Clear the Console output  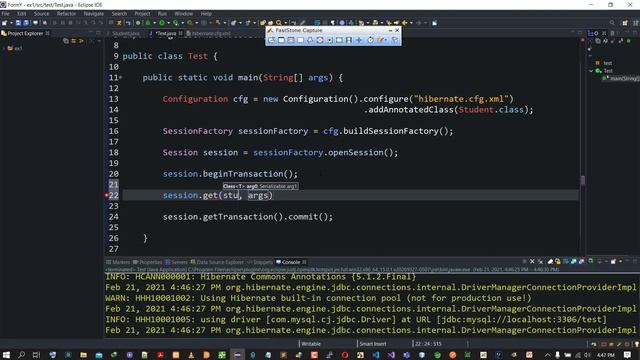[550, 262]
